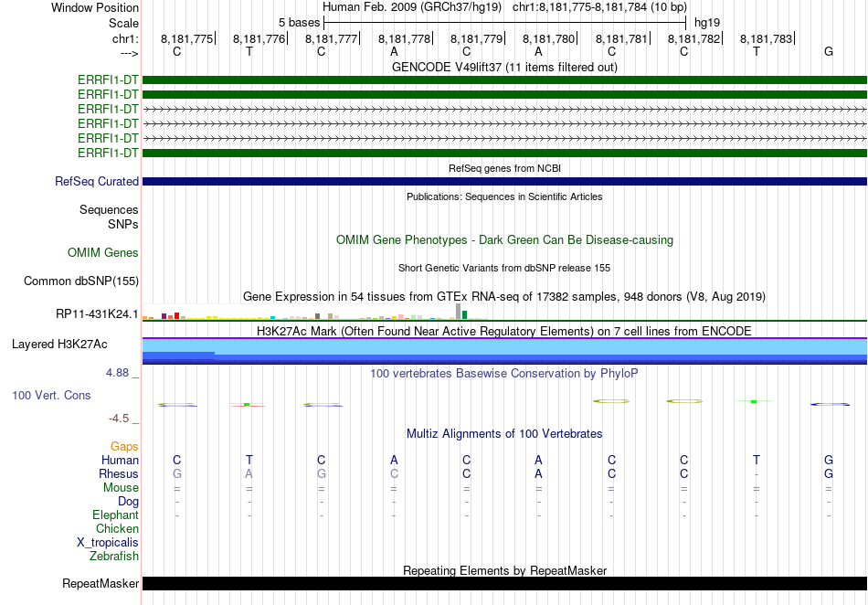Click the light blue H3K27Ac signal band
Screen dimensions: 868x605
(504, 346)
